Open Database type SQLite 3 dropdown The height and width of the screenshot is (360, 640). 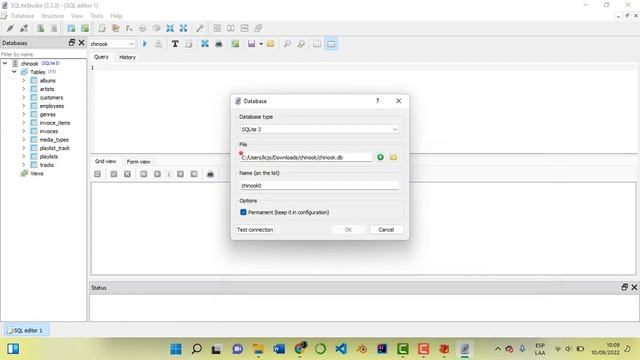coord(320,129)
